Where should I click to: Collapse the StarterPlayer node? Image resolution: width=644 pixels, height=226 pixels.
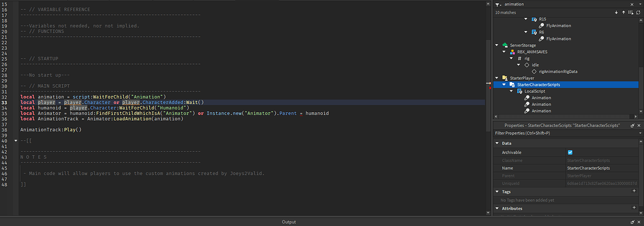pos(497,78)
